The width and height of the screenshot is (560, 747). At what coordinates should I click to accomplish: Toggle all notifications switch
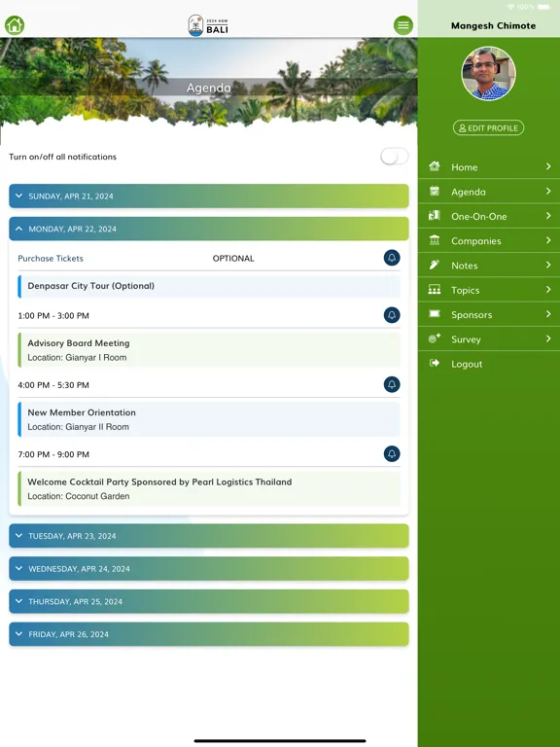[395, 157]
